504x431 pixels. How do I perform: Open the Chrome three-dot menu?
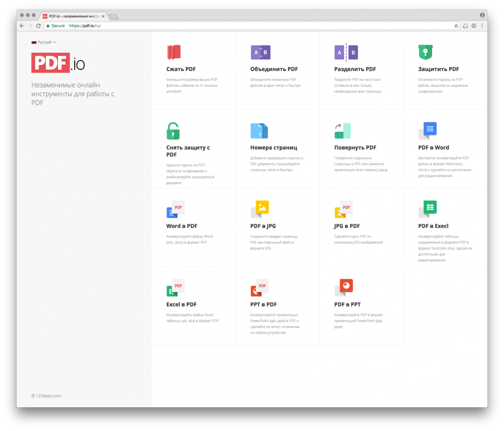tap(482, 26)
